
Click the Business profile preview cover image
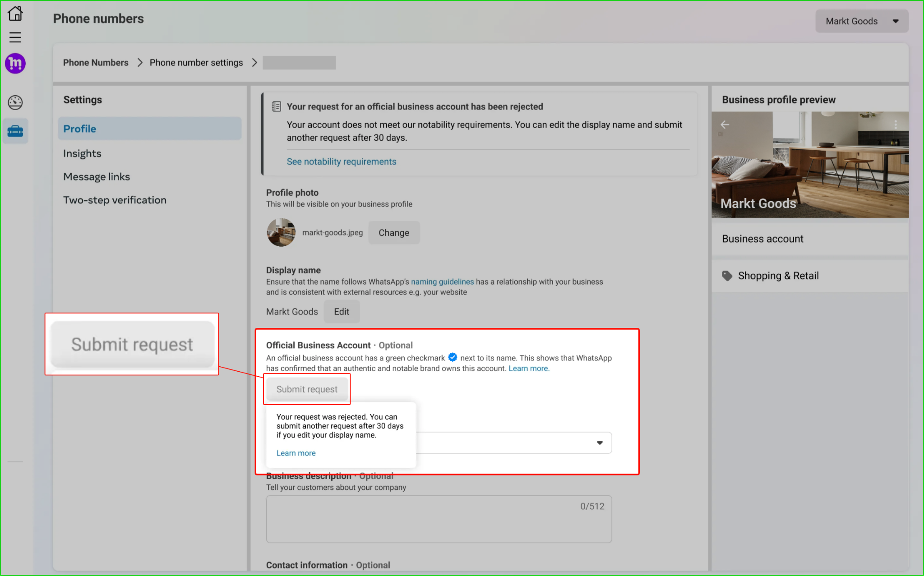[810, 165]
